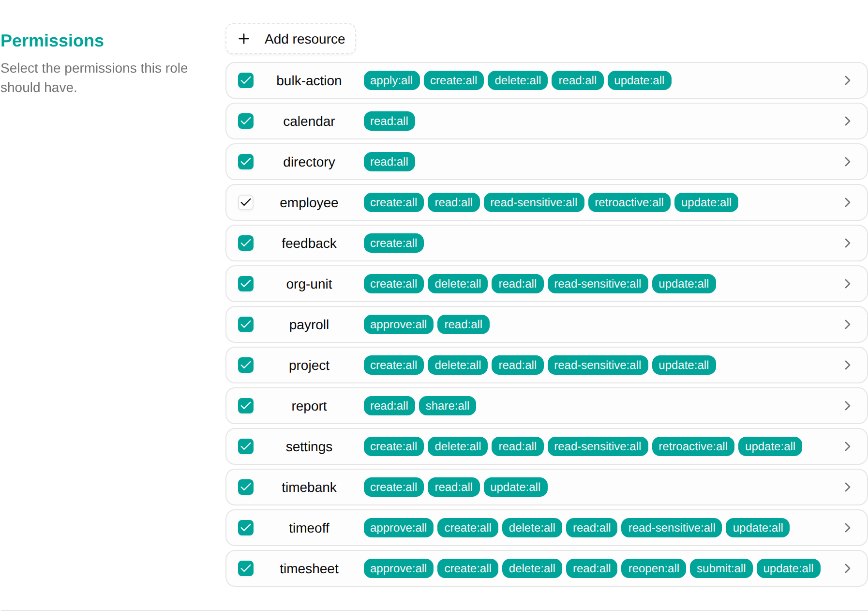868x611 pixels.
Task: Uncheck the timebank checkbox
Action: tap(246, 487)
